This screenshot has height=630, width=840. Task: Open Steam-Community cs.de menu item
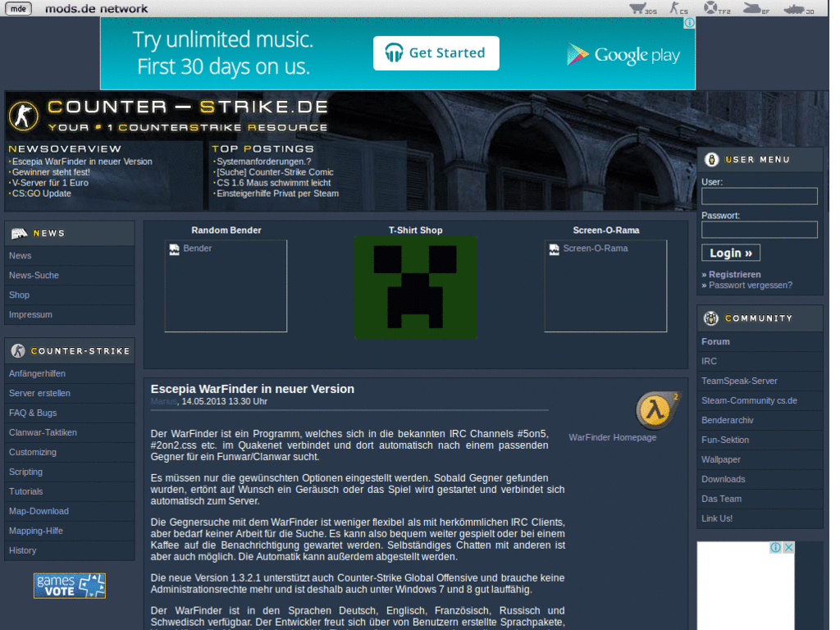(760, 400)
